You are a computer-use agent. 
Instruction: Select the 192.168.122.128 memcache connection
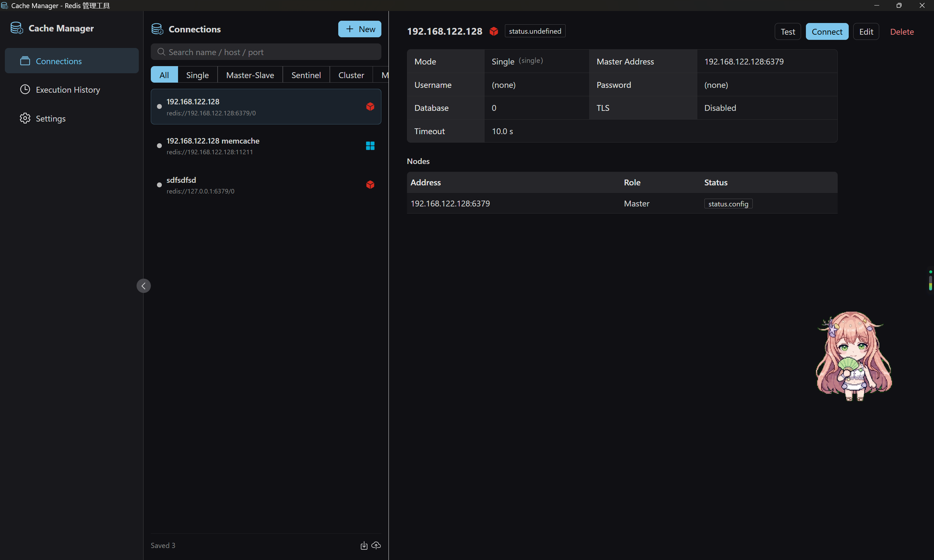pos(266,146)
